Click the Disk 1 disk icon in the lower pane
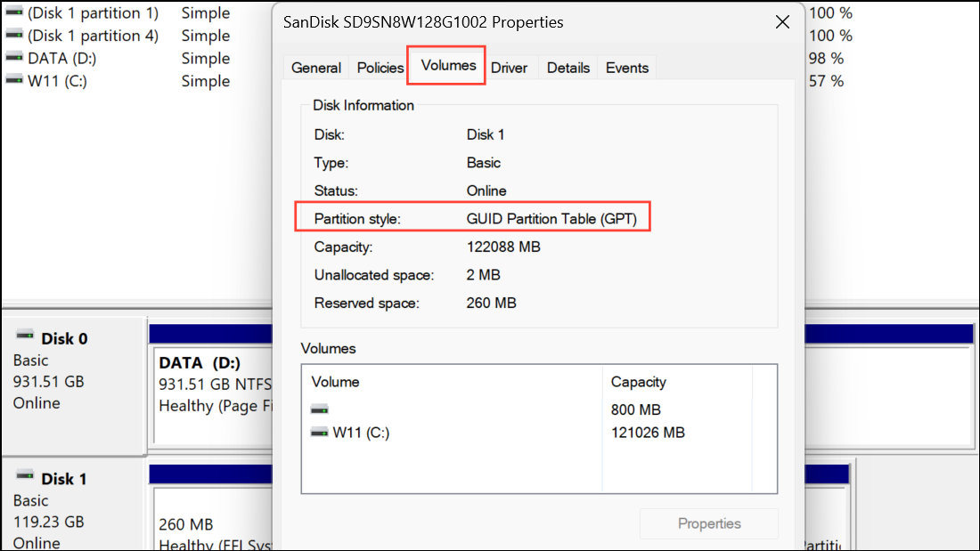Image resolution: width=980 pixels, height=551 pixels. (25, 476)
